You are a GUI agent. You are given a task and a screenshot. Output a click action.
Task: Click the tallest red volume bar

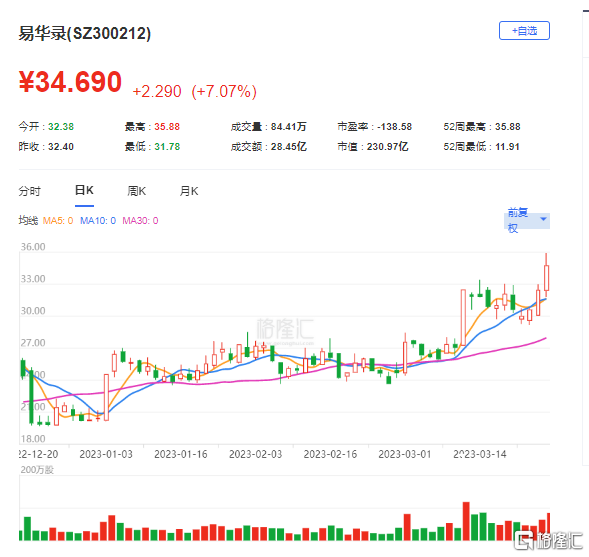tap(466, 521)
